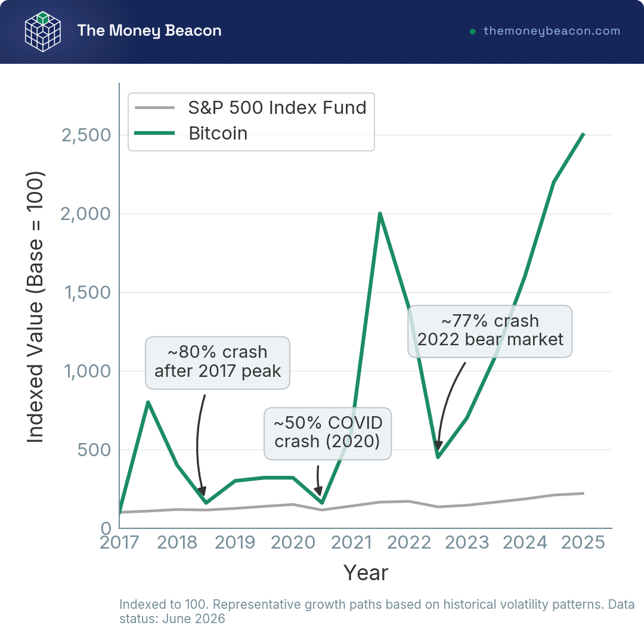Click the 2020 x-axis tick label
The width and height of the screenshot is (644, 644).
point(293,543)
